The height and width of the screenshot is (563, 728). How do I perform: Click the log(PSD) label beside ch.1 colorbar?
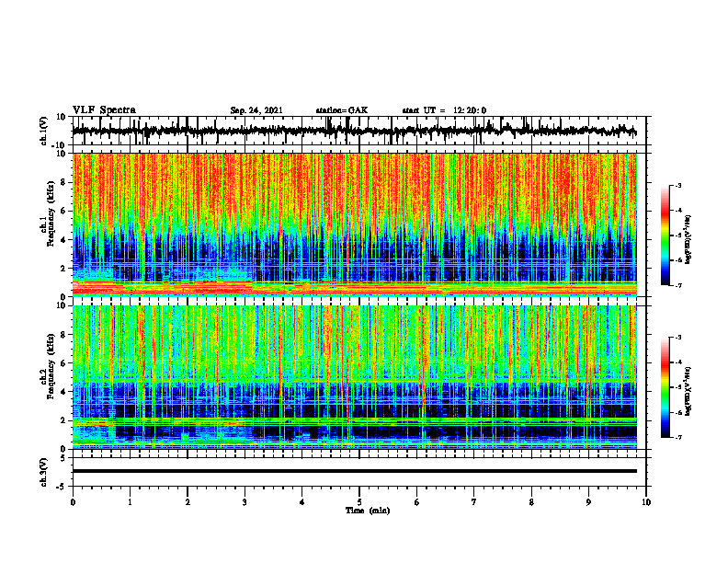pyautogui.click(x=688, y=240)
